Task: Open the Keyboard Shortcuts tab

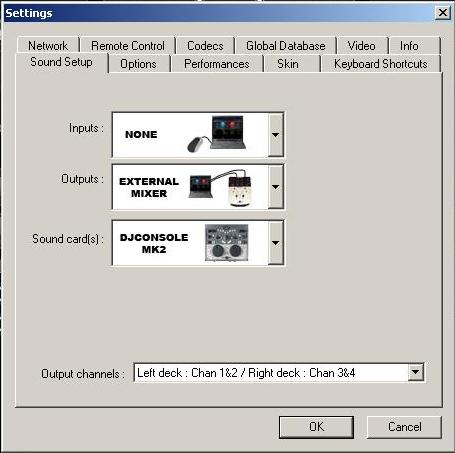Action: pos(381,64)
